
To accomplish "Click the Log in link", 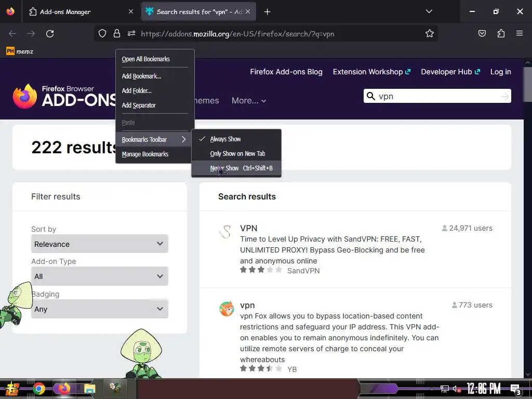I will [x=500, y=72].
